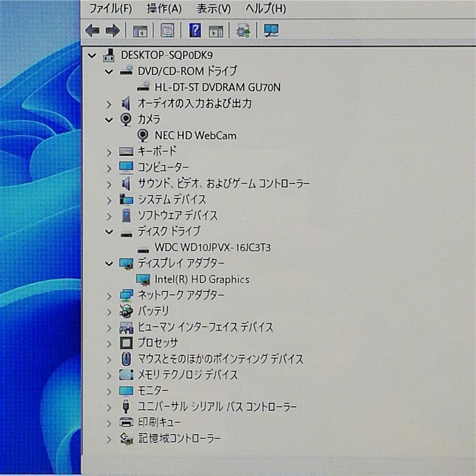Select the 印刷キュー category label
Image resolution: width=476 pixels, height=476 pixels.
coord(159,422)
